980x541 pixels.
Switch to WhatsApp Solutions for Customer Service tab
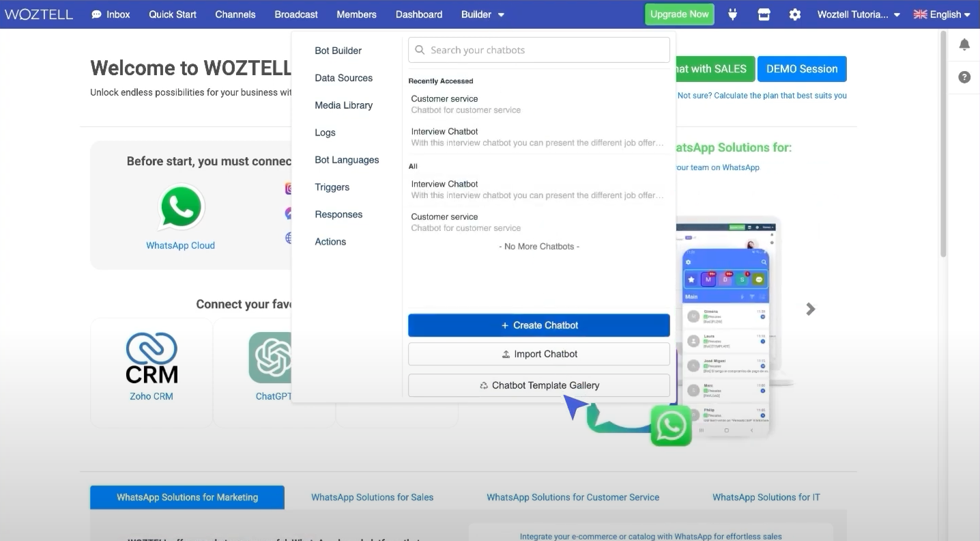coord(573,497)
